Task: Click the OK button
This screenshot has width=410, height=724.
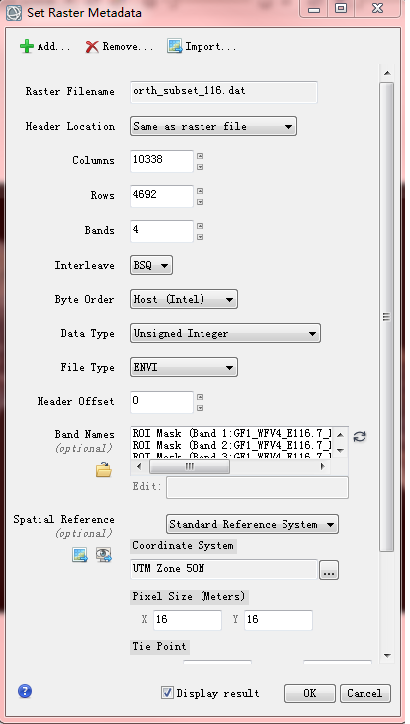Action: (310, 693)
